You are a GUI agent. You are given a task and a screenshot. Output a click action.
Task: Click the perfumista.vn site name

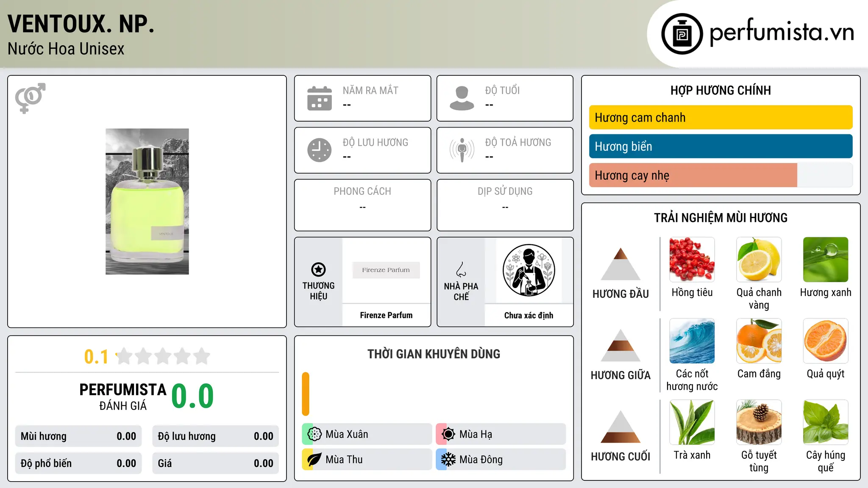[x=782, y=32]
